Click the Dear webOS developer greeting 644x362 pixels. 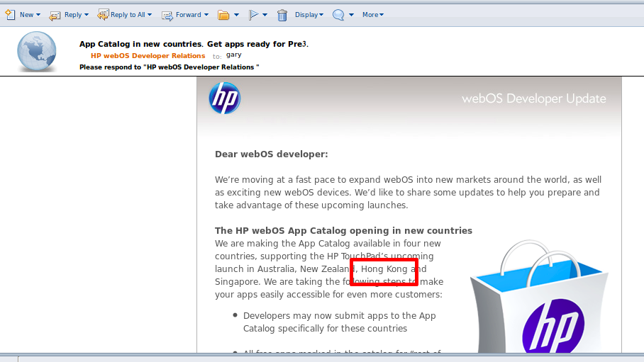(x=272, y=154)
